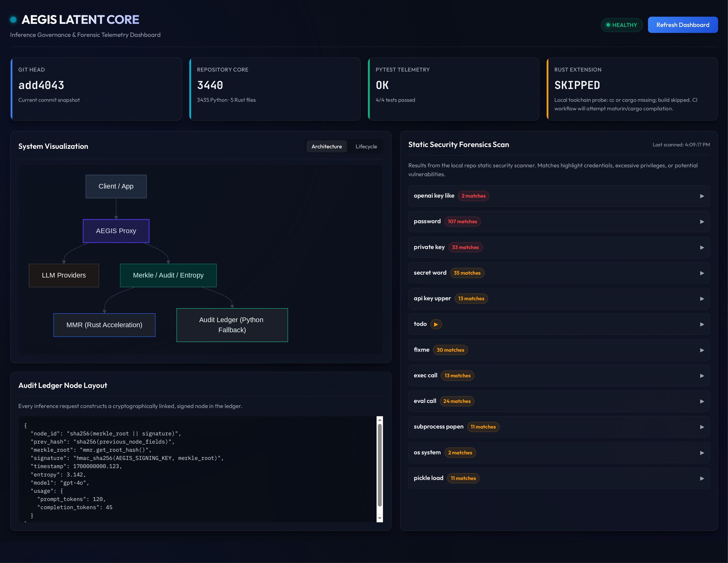Expand the password row arrow
Image resolution: width=728 pixels, height=563 pixels.
tap(702, 222)
